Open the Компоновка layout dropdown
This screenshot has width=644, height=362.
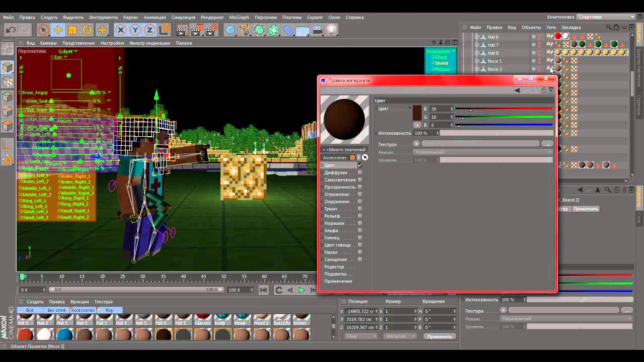(606, 17)
